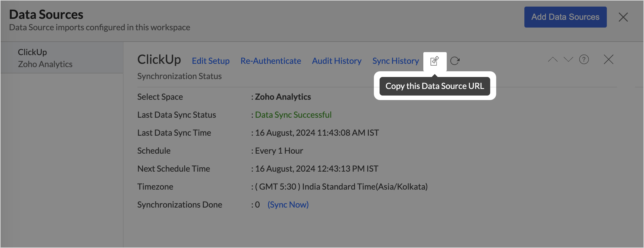The image size is (644, 248).
Task: Click the workspace imports description text
Action: (100, 27)
